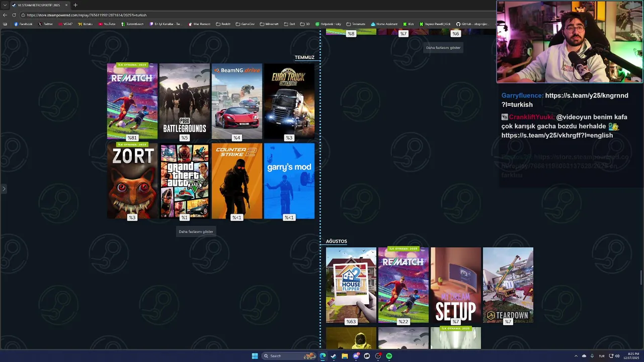Open a new browser tab
Screen dimensions: 644x362
(x=75, y=5)
